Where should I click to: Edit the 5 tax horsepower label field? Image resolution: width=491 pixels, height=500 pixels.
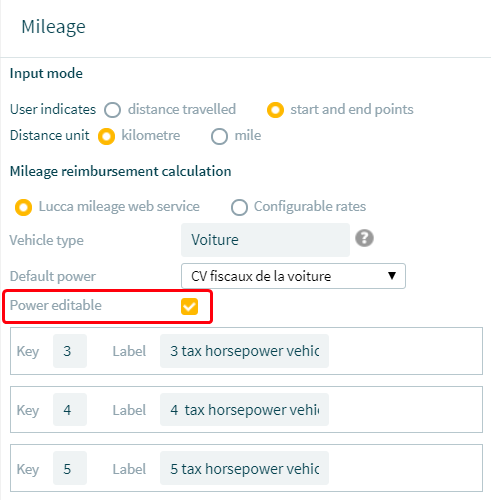tap(244, 468)
